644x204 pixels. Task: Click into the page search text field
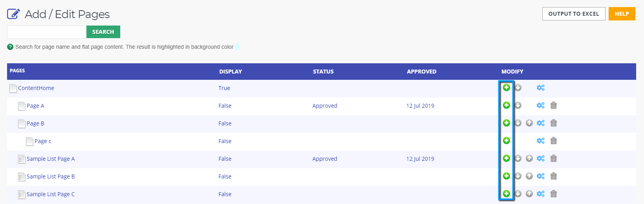click(46, 32)
